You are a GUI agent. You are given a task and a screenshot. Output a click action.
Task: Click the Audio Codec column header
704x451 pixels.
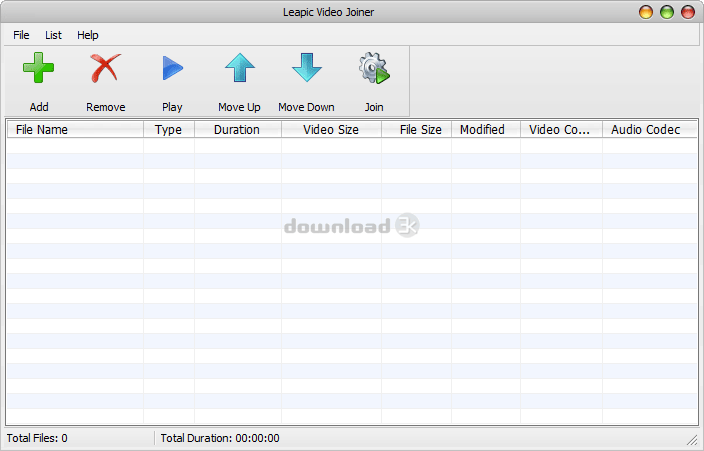(x=650, y=130)
